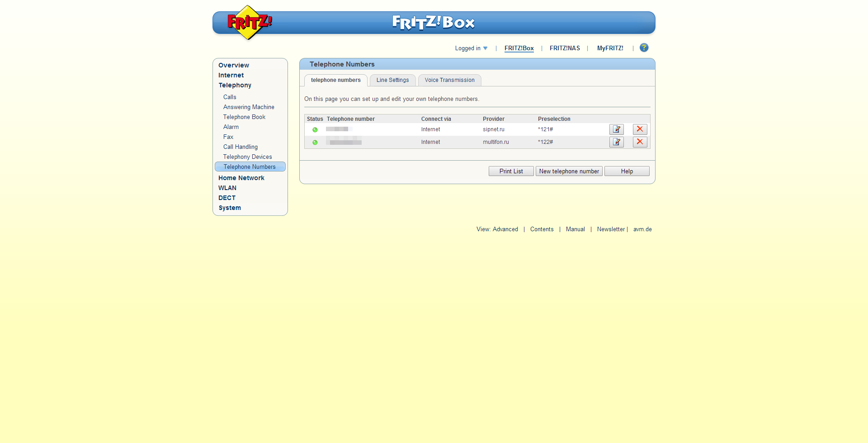Open the Contents footer link
The image size is (868, 443).
click(x=542, y=229)
